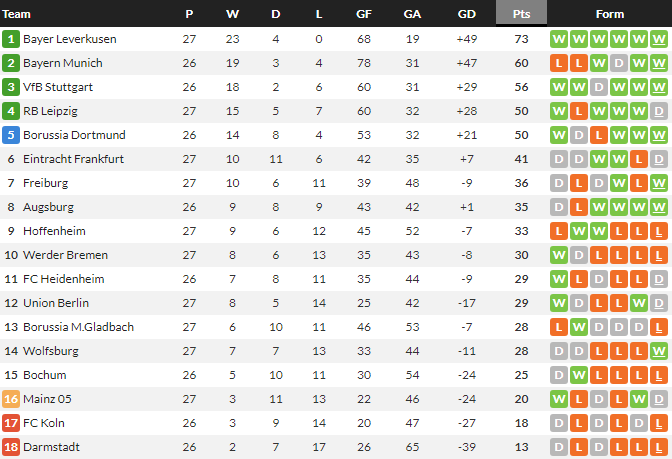Click Darmstadt's red position 18 badge
The image size is (672, 459).
11,447
